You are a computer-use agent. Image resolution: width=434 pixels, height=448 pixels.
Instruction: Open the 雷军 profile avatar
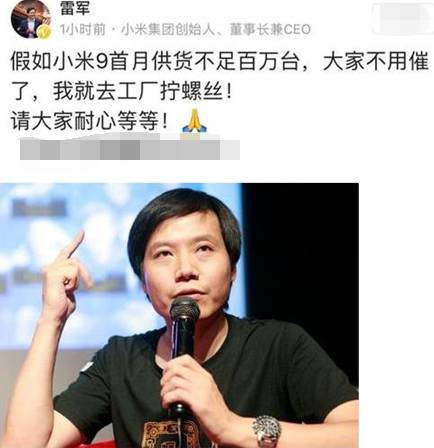31,19
